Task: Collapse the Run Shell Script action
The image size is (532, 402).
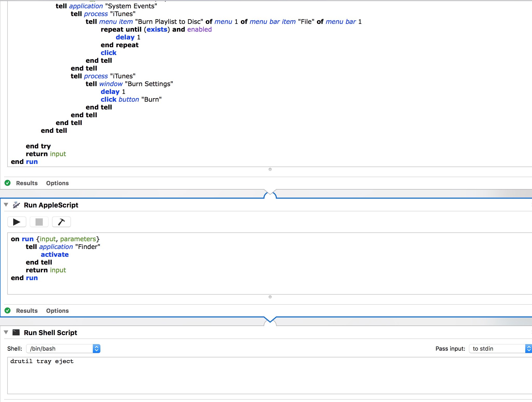Action: coord(6,332)
